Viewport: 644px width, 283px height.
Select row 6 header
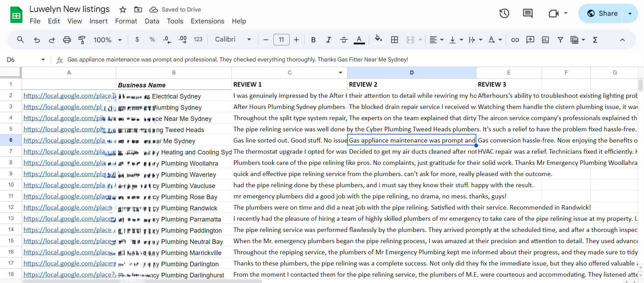pyautogui.click(x=11, y=140)
